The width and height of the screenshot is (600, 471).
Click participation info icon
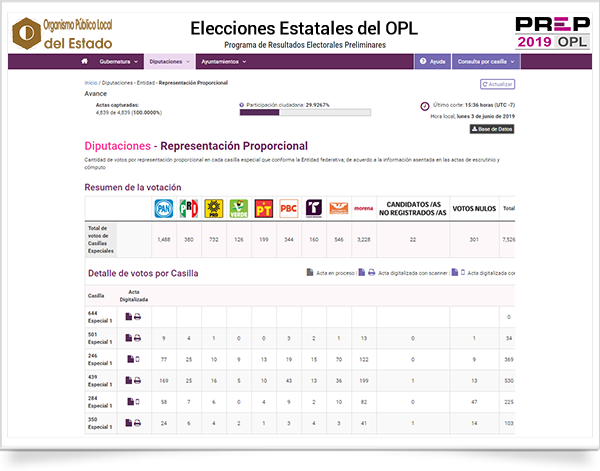coord(241,105)
